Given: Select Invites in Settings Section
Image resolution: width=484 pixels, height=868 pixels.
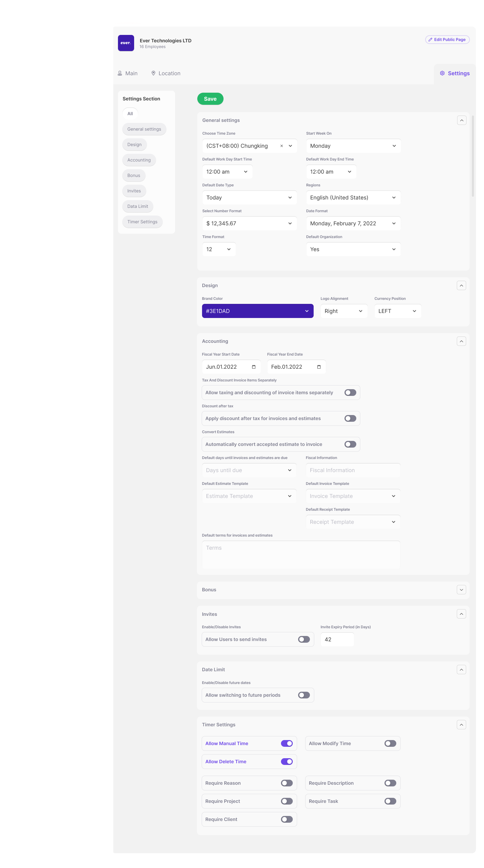Looking at the screenshot, I should (134, 191).
